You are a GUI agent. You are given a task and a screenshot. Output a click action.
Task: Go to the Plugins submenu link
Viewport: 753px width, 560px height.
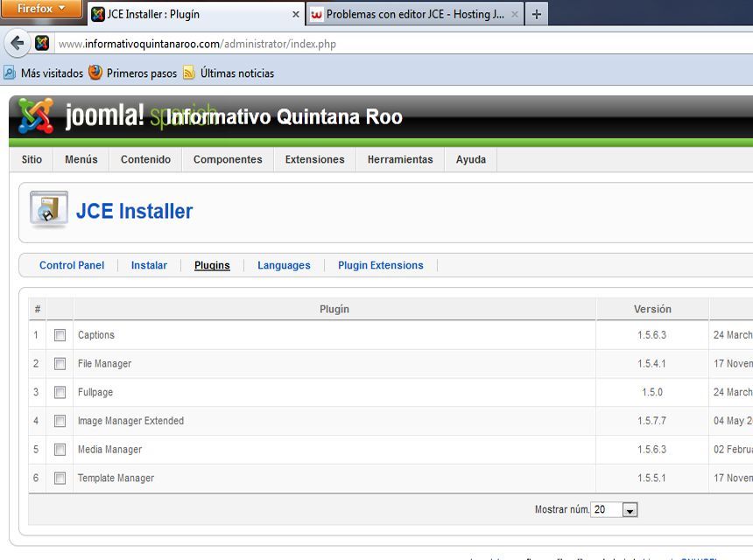pyautogui.click(x=212, y=265)
